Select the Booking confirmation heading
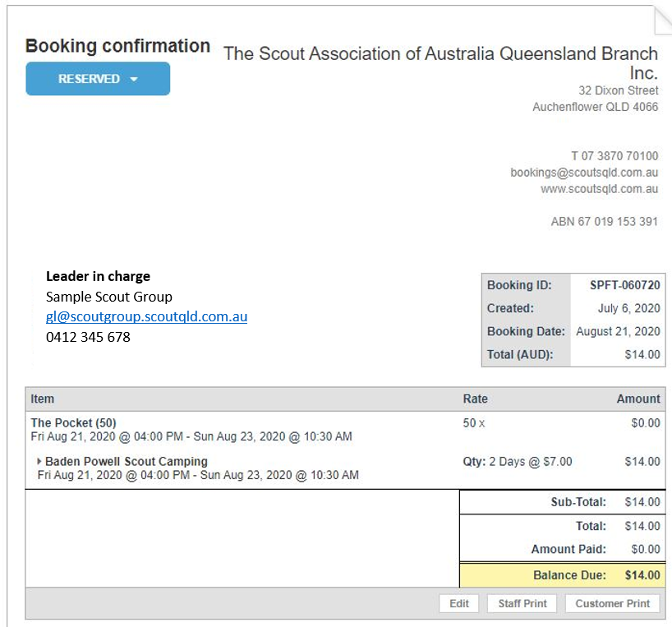Image resolution: width=672 pixels, height=627 pixels. click(117, 46)
